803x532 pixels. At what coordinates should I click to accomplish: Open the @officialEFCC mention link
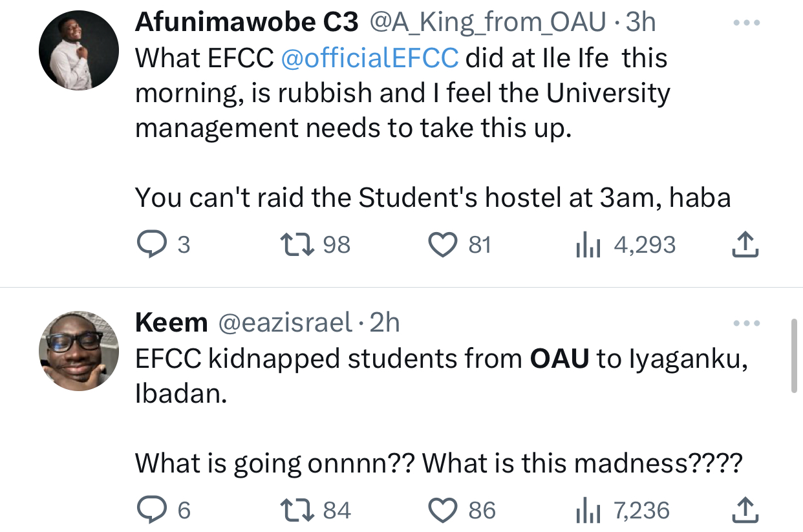click(x=370, y=58)
